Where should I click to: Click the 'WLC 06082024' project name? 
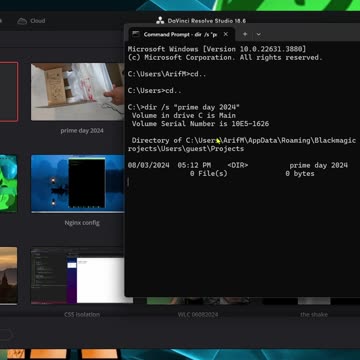click(198, 314)
